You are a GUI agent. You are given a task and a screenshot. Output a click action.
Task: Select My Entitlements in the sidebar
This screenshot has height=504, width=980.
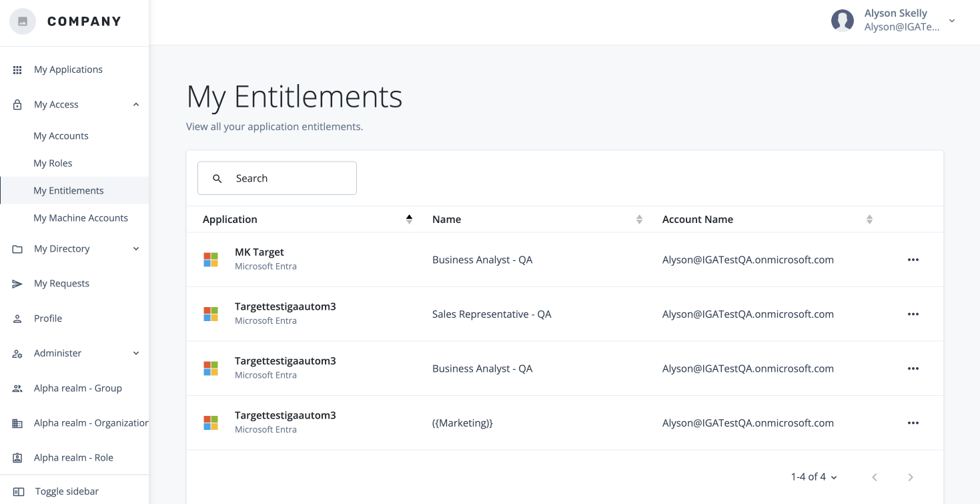tap(68, 190)
